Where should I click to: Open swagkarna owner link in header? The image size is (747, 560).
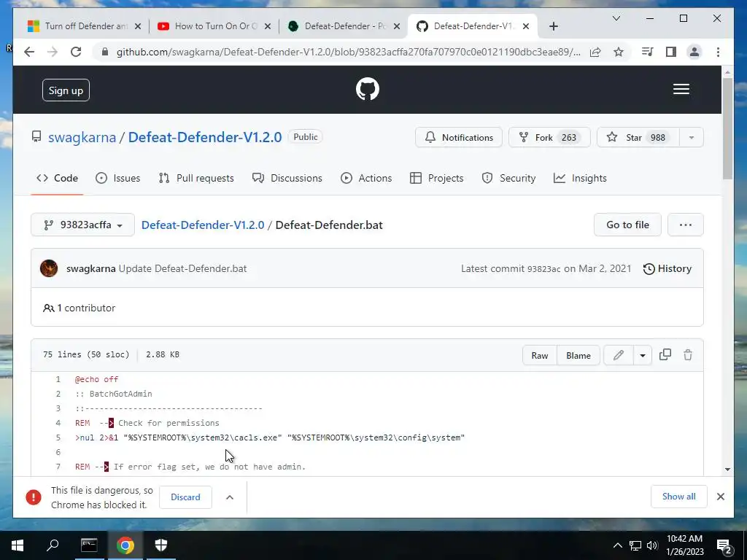pos(82,137)
